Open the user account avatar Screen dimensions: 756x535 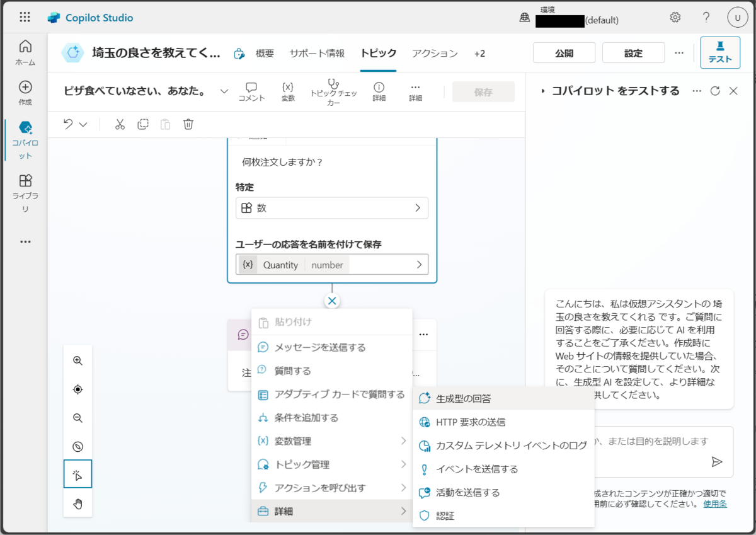[737, 18]
